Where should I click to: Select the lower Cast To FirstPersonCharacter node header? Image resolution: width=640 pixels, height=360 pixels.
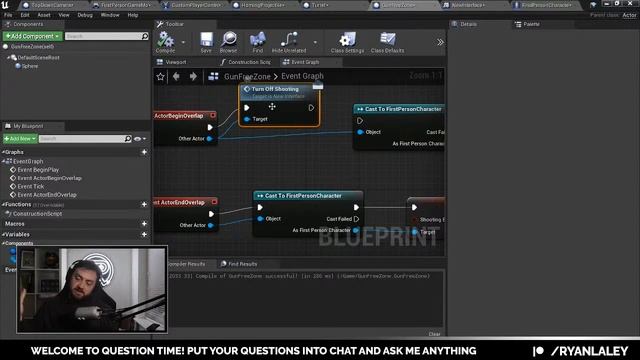307,196
